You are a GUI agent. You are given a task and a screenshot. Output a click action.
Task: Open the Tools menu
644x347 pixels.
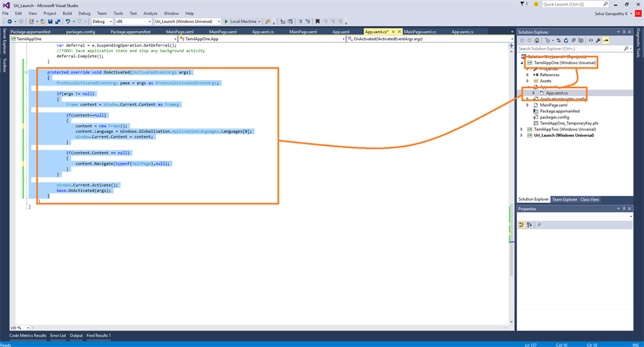click(x=118, y=13)
